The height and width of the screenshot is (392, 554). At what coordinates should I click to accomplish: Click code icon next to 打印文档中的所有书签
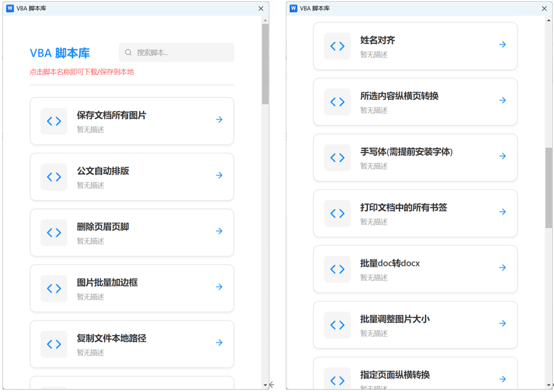pyautogui.click(x=337, y=213)
